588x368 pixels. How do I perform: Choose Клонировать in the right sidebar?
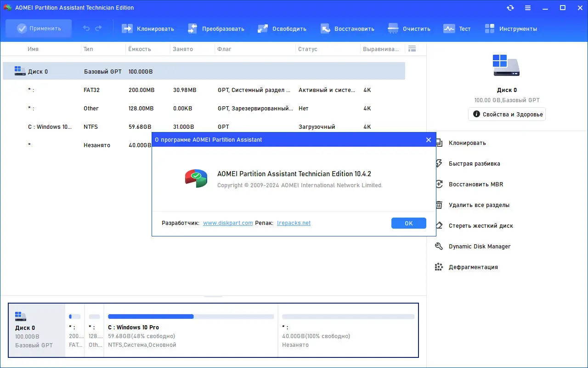click(467, 143)
